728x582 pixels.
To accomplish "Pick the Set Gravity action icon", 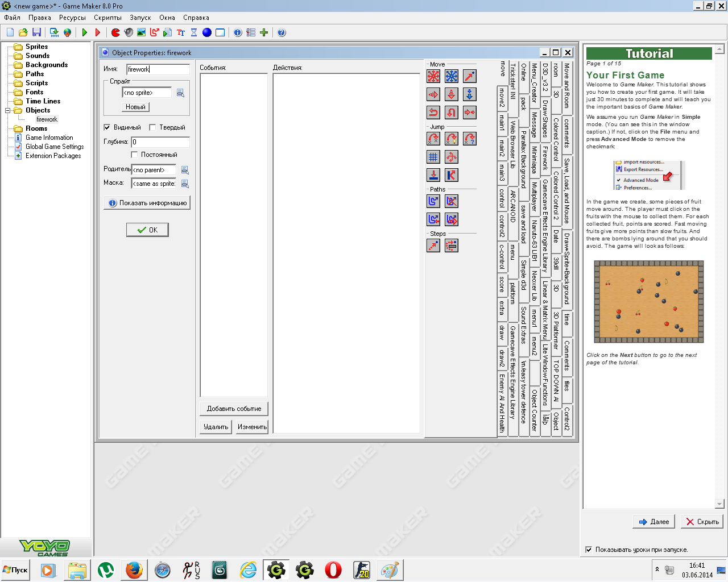I will click(470, 94).
